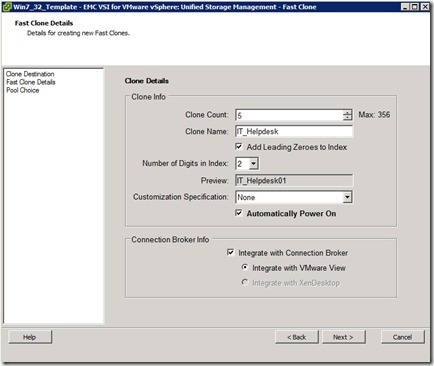The image size is (434, 366).
Task: Select Fast Clone Details step in sidebar
Action: (x=31, y=82)
